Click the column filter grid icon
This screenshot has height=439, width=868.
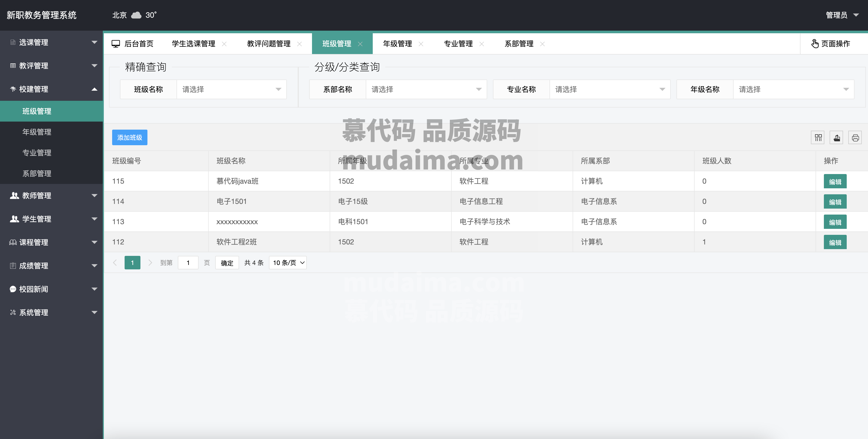(818, 138)
